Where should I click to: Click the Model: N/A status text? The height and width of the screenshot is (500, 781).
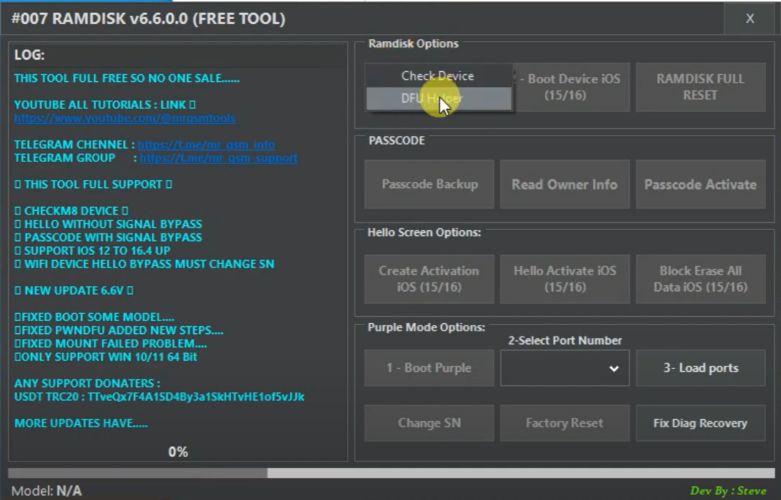pyautogui.click(x=46, y=491)
